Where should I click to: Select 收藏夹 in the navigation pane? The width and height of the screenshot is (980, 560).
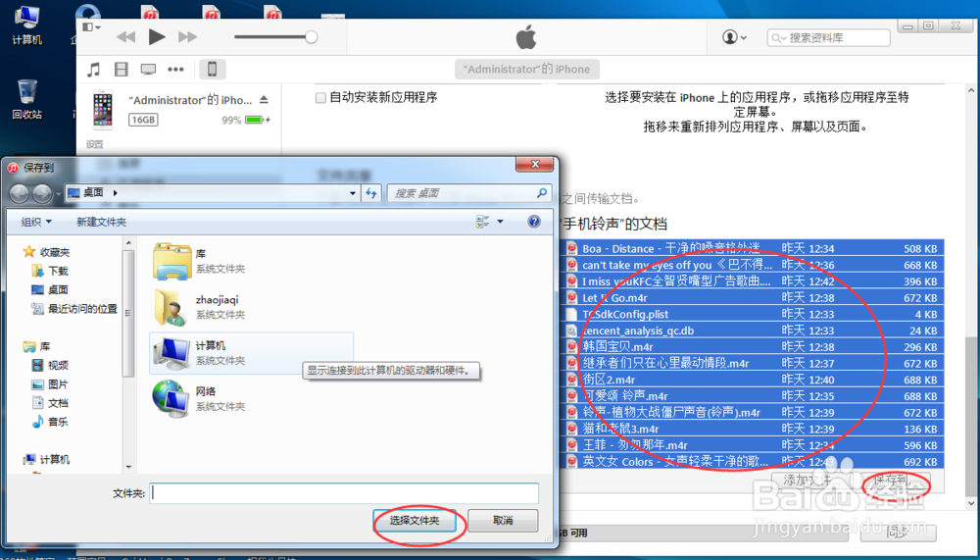coord(46,252)
